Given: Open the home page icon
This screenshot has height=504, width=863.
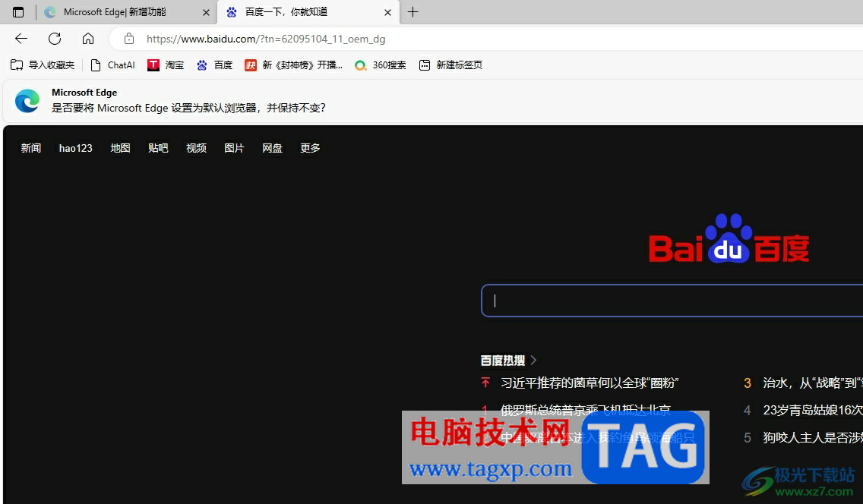Looking at the screenshot, I should [88, 39].
